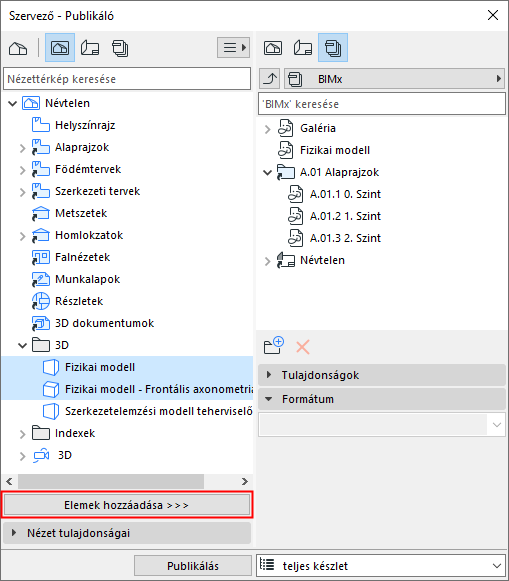Focus the 'BIMx' keresése search field
The height and width of the screenshot is (581, 509).
382,104
